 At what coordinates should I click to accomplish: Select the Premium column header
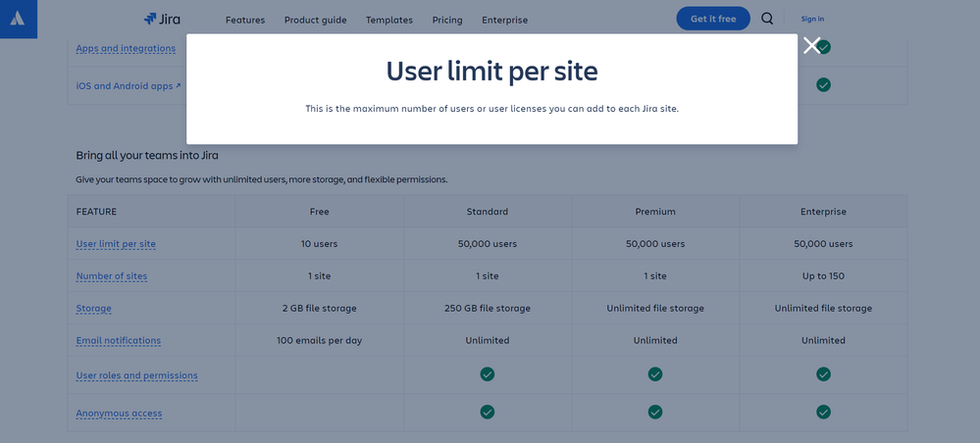[655, 211]
